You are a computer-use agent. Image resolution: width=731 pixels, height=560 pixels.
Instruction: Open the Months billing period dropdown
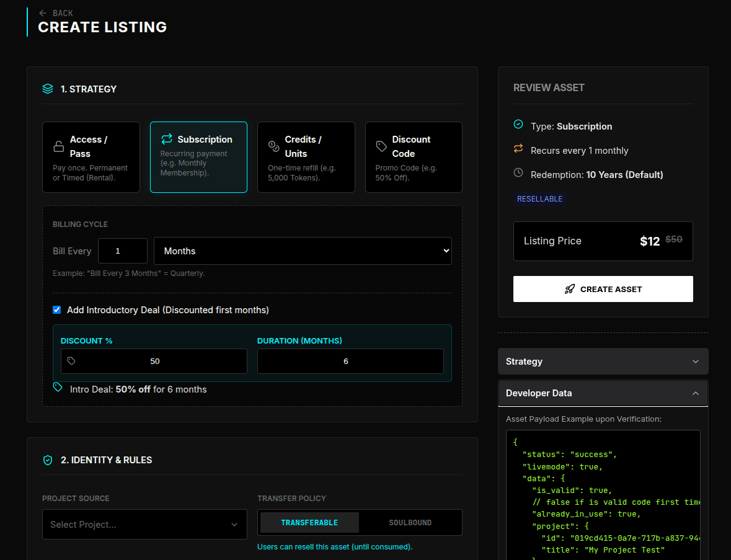point(303,251)
